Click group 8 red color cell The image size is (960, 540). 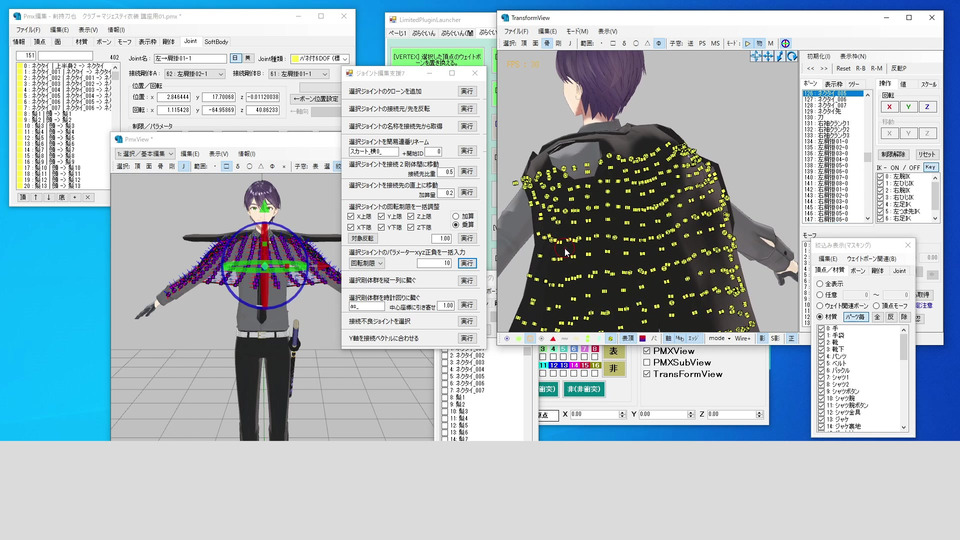(594, 349)
